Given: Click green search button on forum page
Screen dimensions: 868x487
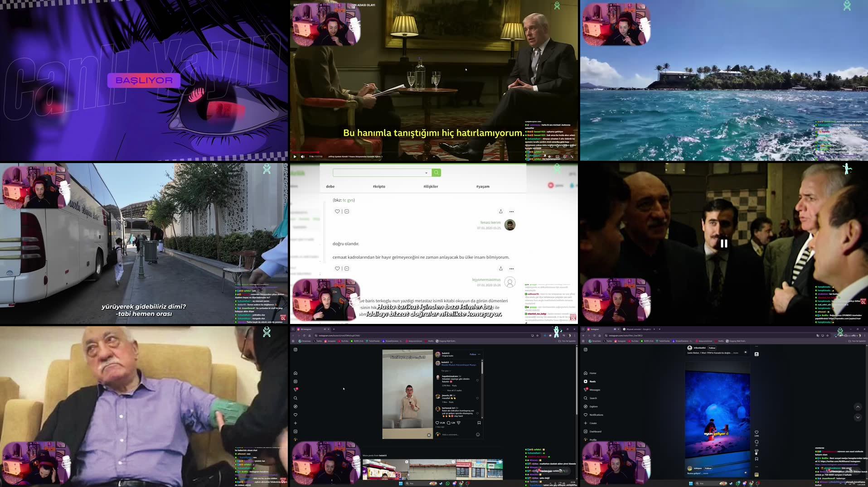Looking at the screenshot, I should (436, 173).
